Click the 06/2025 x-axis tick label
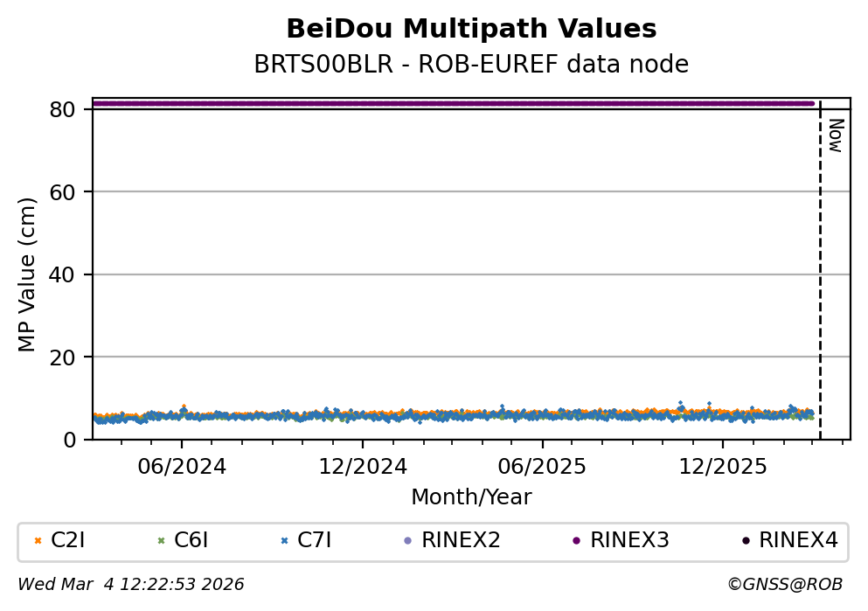The image size is (868, 611). pyautogui.click(x=542, y=467)
